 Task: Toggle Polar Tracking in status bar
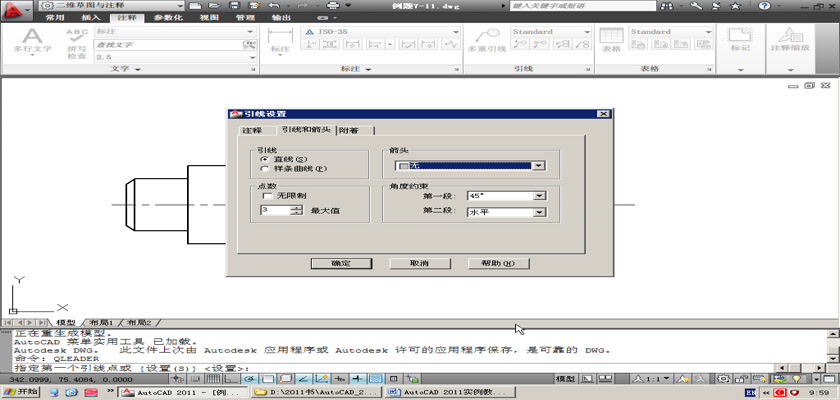click(250, 379)
